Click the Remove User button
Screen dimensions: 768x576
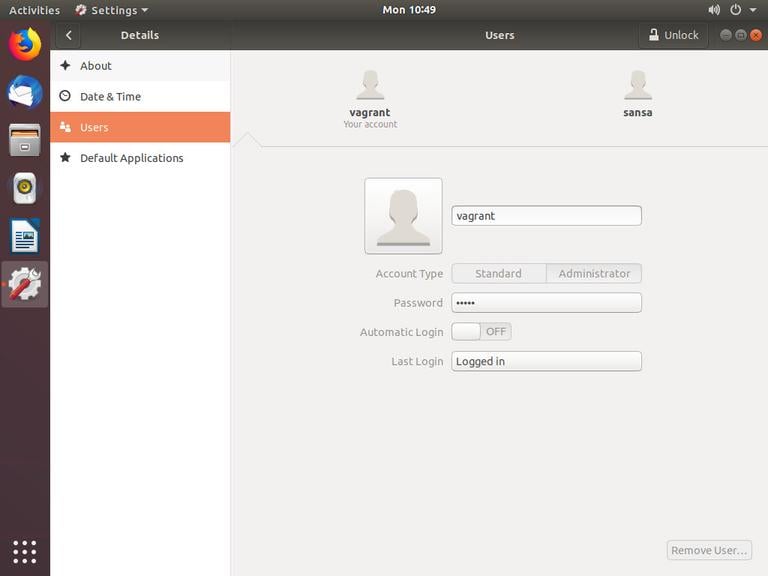coord(709,550)
